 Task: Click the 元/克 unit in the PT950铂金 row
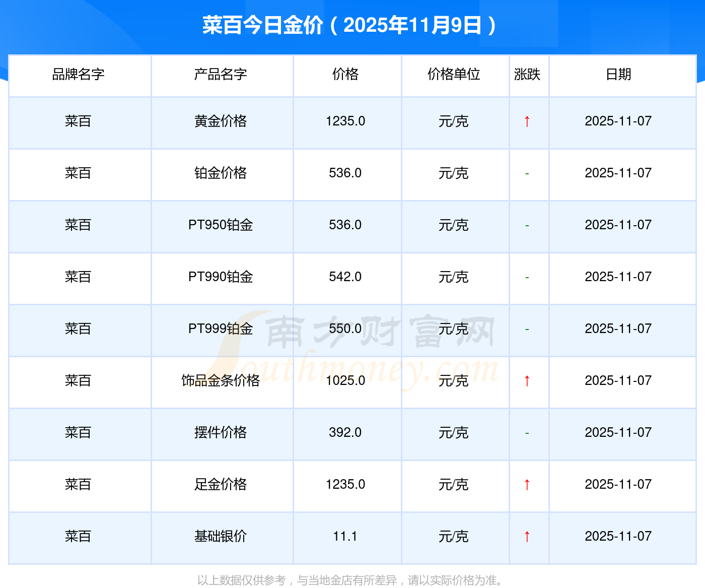pyautogui.click(x=454, y=225)
